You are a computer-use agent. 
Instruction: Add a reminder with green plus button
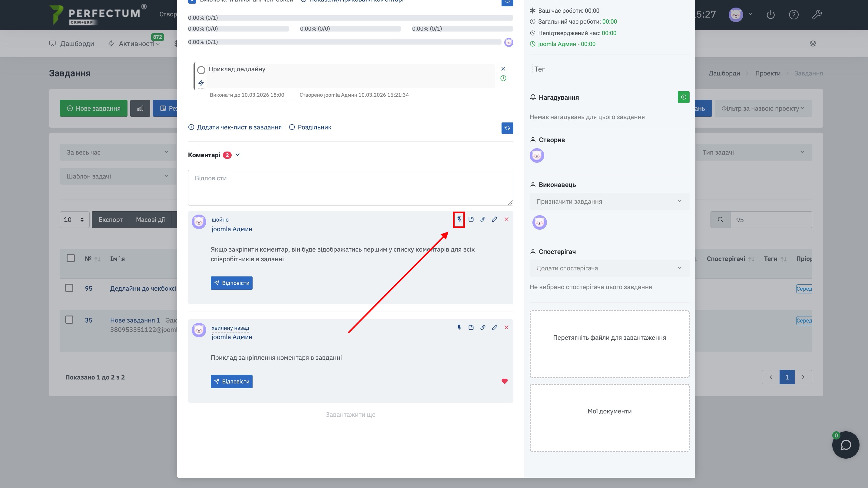click(x=683, y=97)
